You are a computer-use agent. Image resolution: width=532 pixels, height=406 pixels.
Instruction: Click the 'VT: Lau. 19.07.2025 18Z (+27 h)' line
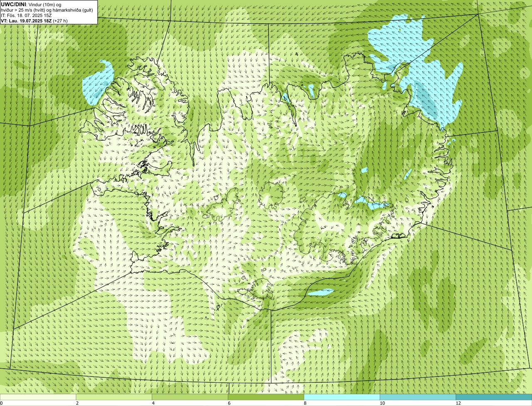click(34, 20)
